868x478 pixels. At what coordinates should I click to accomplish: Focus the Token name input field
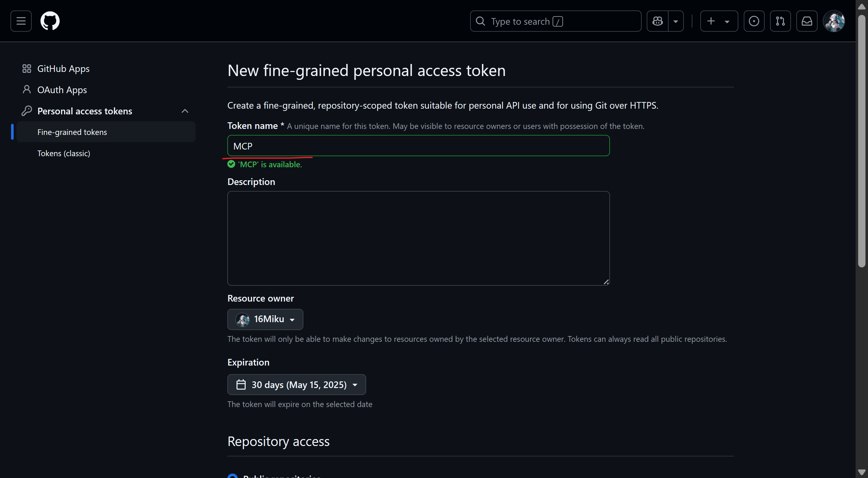(x=418, y=146)
